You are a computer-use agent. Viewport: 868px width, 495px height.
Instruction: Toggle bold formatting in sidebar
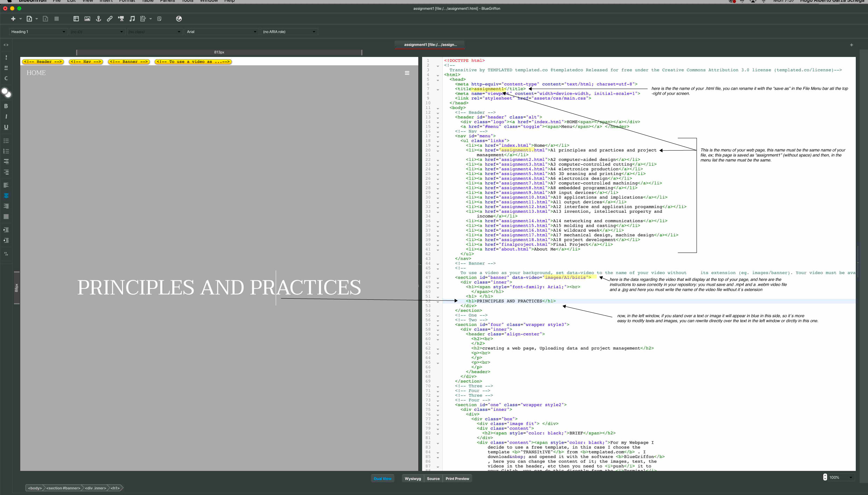coord(6,106)
